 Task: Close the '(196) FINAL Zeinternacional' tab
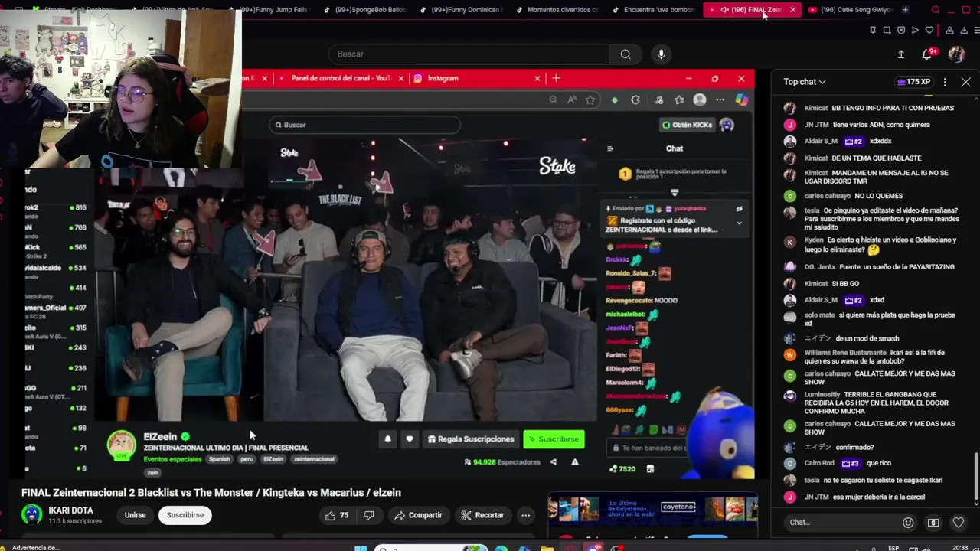(792, 10)
